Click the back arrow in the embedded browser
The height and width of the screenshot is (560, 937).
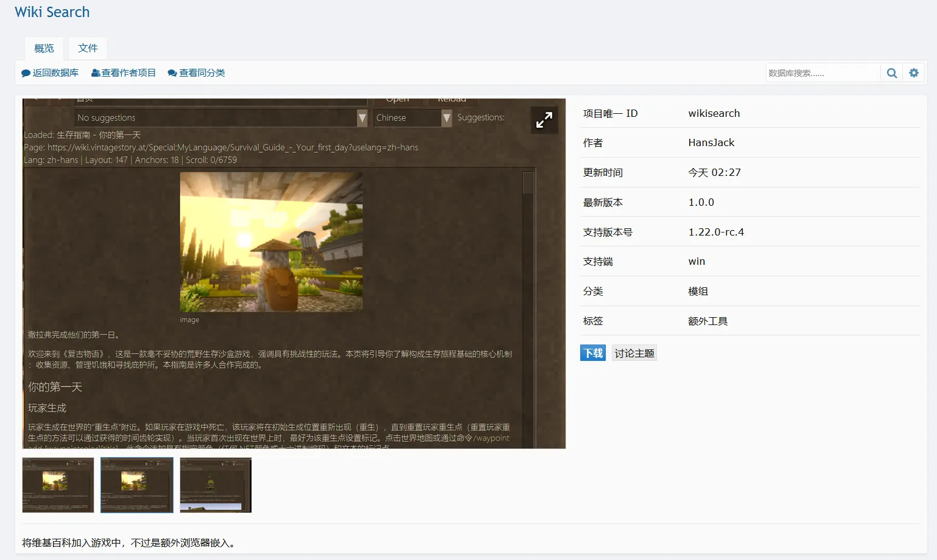click(x=35, y=99)
